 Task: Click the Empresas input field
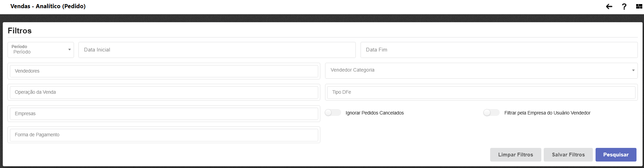pyautogui.click(x=164, y=114)
